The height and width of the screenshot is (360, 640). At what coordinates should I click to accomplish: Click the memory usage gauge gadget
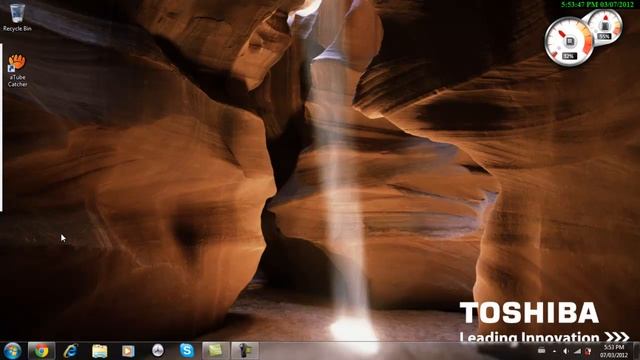pyautogui.click(x=605, y=27)
